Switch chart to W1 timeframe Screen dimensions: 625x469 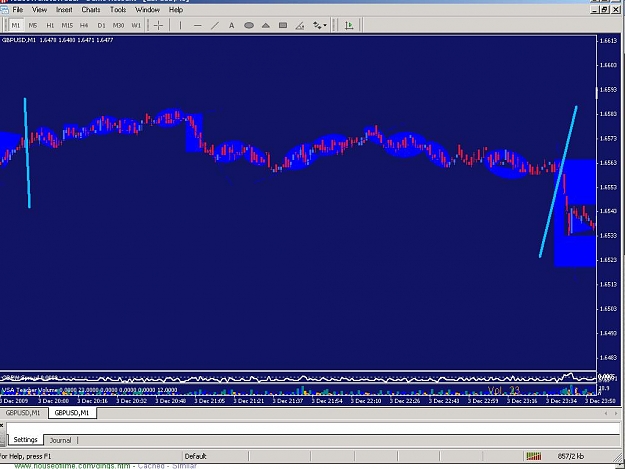click(x=136, y=26)
